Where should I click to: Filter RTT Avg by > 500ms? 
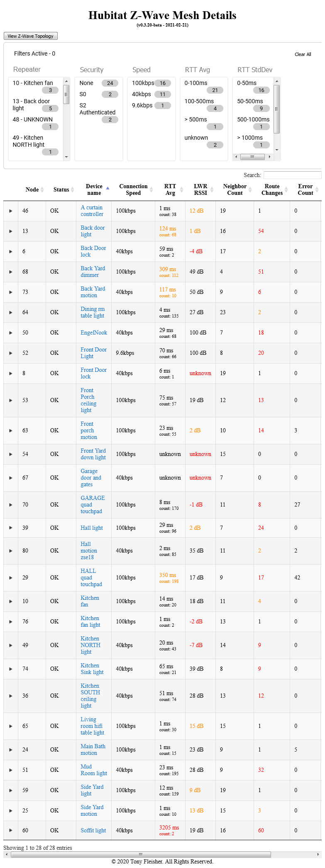[204, 123]
